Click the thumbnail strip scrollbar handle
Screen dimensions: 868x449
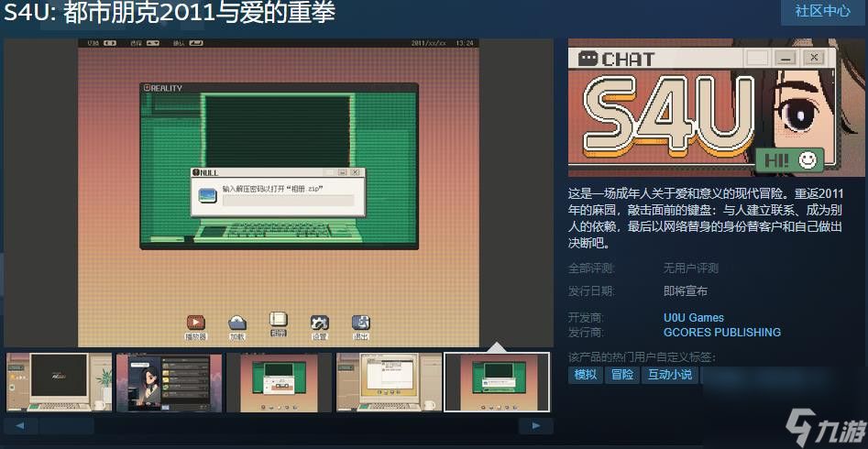click(x=66, y=426)
